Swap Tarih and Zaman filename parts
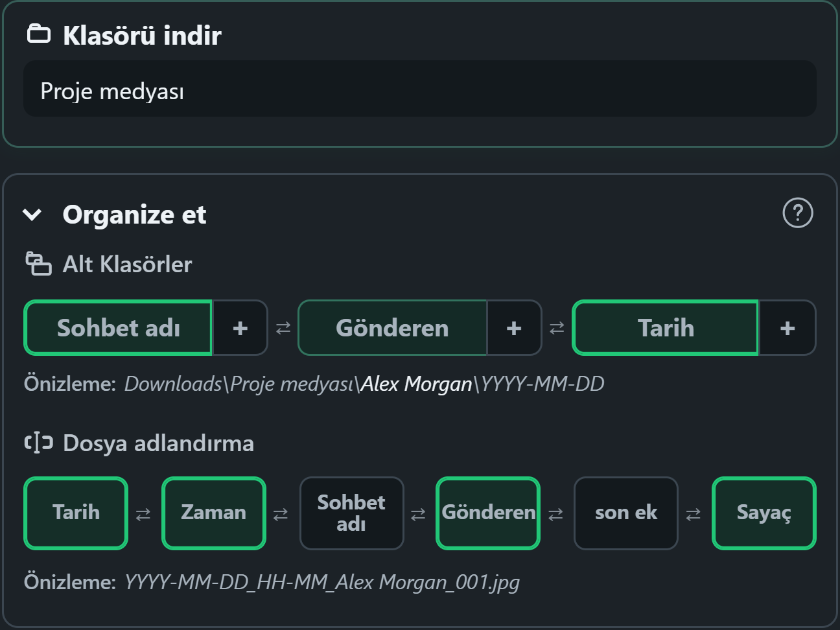This screenshot has width=840, height=630. coord(143,514)
